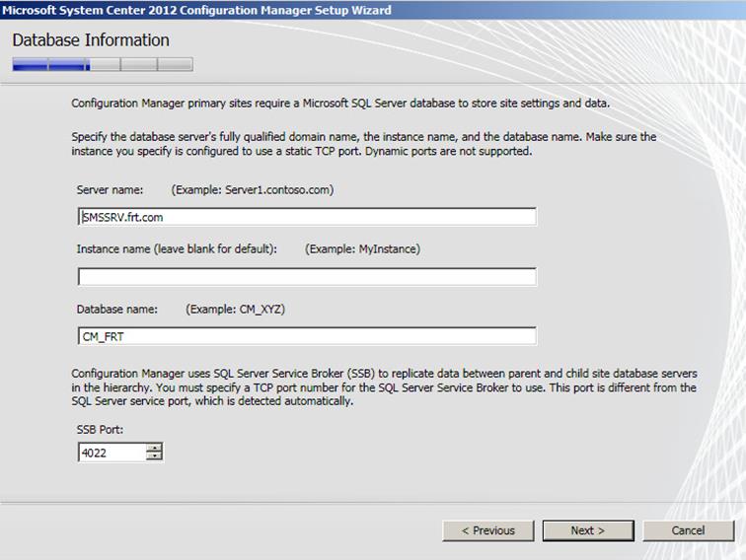Click the "SSB Port:" label
The width and height of the screenshot is (746, 560).
click(99, 430)
